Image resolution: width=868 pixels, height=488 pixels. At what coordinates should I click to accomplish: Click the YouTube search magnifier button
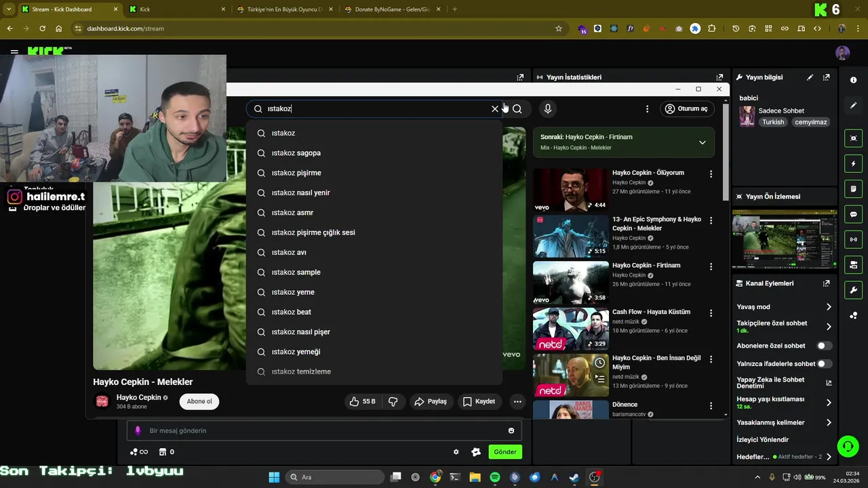click(x=517, y=108)
